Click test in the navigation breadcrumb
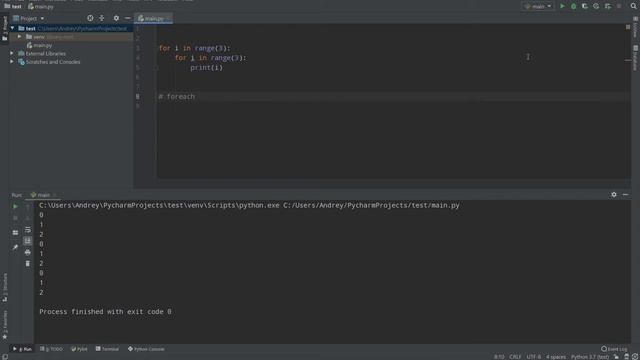This screenshot has height=360, width=640. [13, 7]
